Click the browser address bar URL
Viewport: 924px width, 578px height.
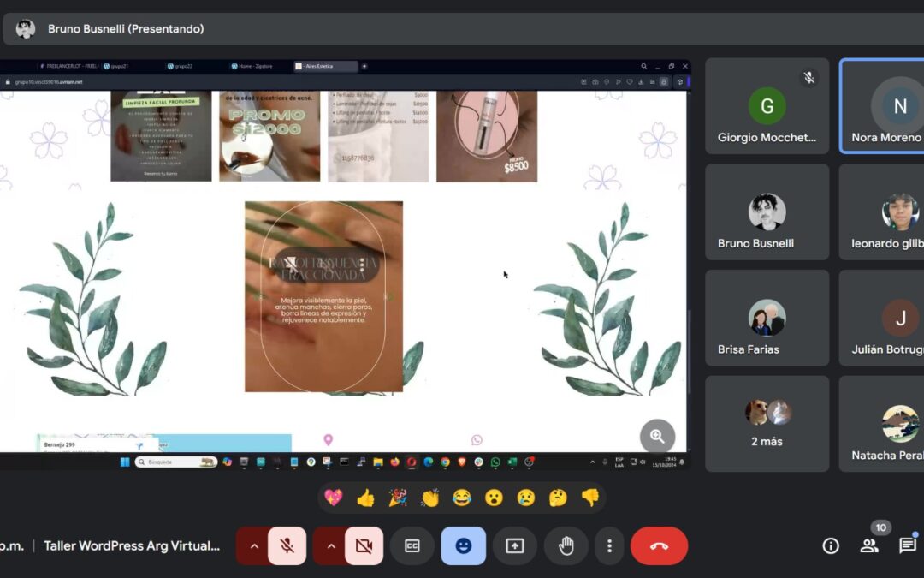48,82
